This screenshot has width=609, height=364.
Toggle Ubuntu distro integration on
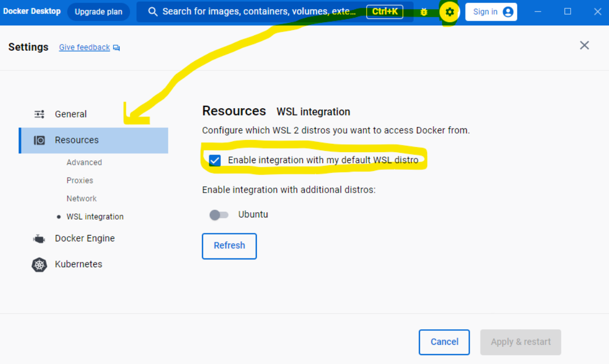tap(219, 215)
